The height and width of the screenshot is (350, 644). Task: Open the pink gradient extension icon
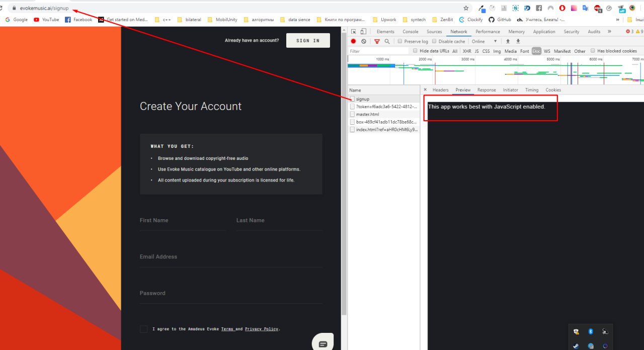point(574,8)
